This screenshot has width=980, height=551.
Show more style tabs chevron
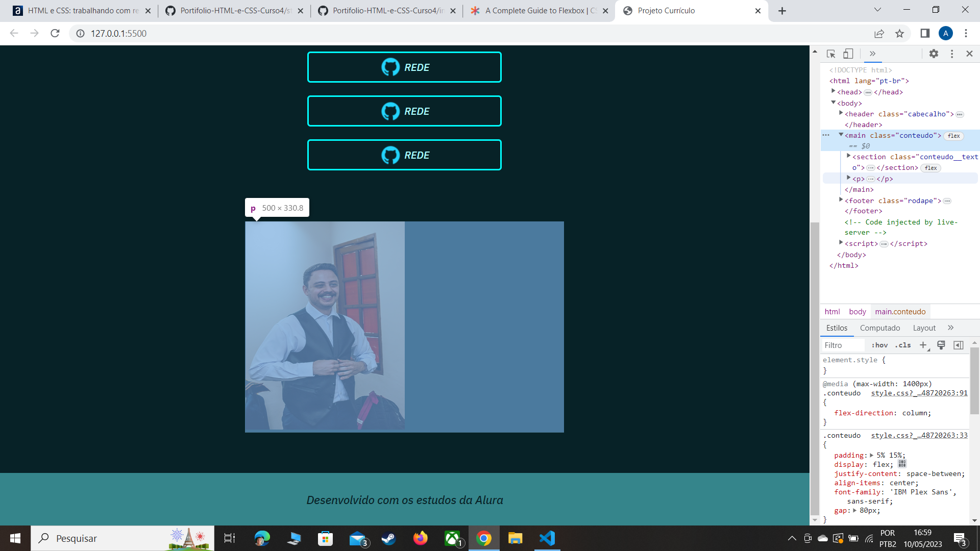click(x=950, y=328)
